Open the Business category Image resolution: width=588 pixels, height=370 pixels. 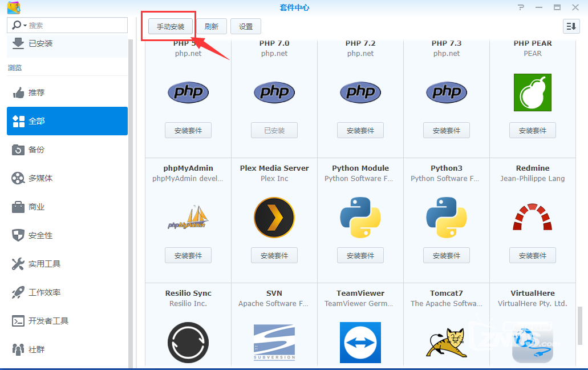67,207
